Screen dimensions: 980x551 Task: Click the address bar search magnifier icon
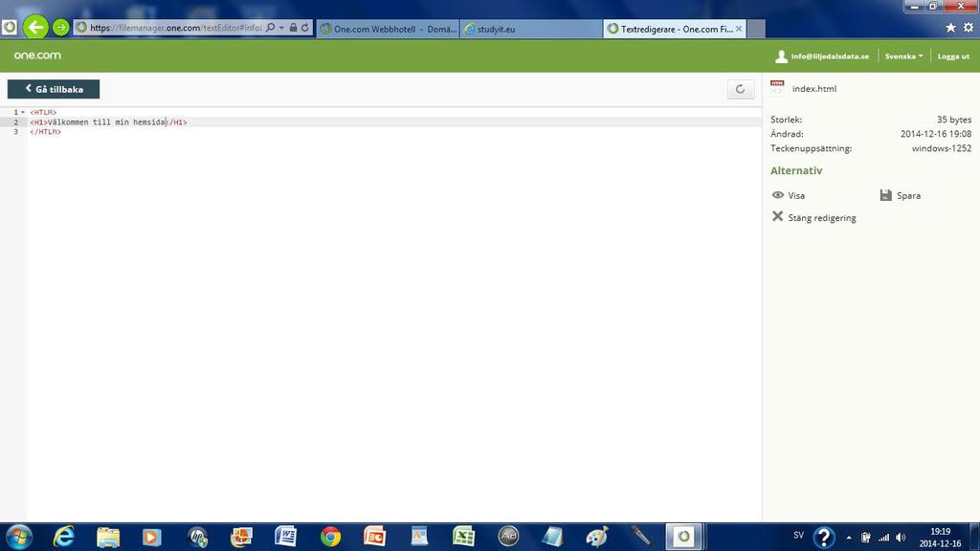(271, 28)
